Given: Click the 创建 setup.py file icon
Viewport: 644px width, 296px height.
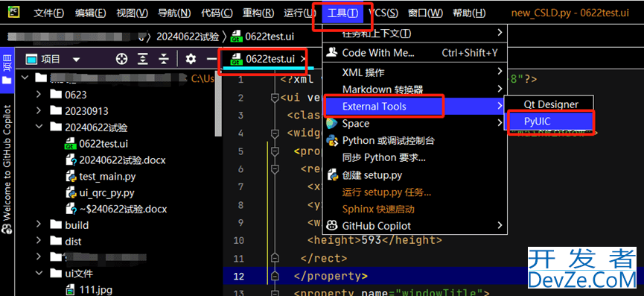Looking at the screenshot, I should click(x=332, y=175).
